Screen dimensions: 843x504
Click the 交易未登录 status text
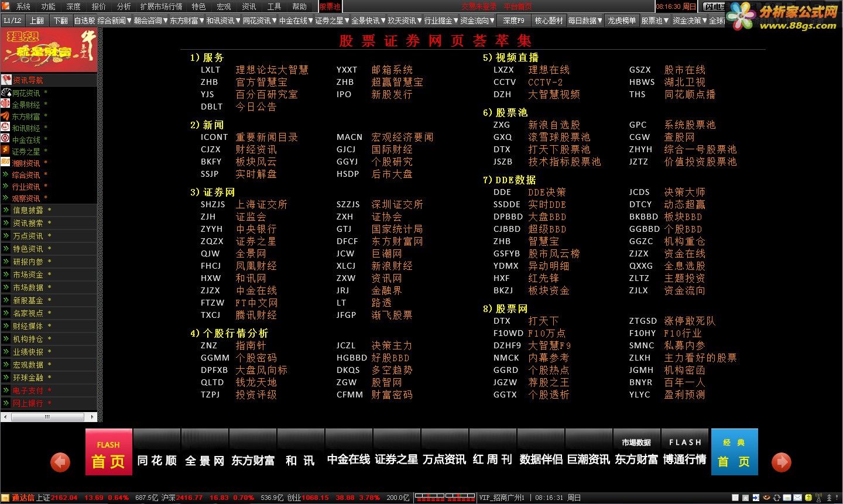point(479,6)
